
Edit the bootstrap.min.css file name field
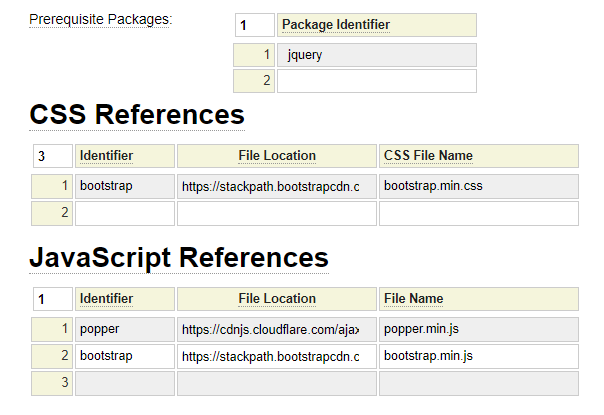(x=478, y=186)
